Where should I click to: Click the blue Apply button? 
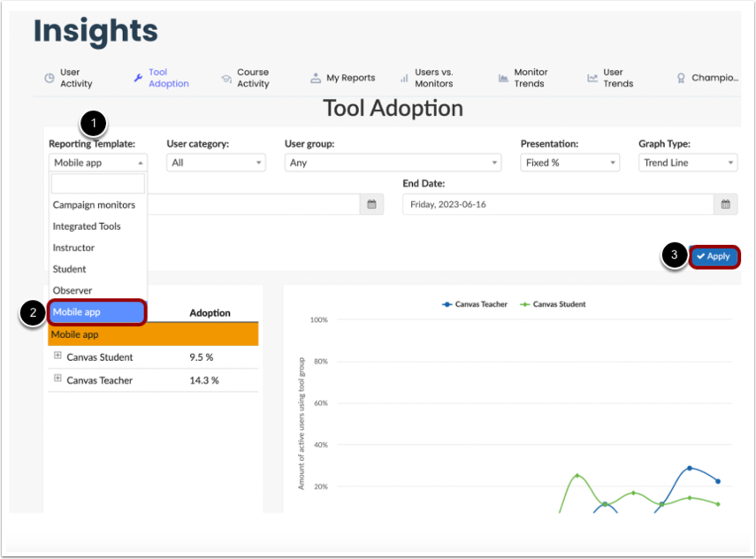pyautogui.click(x=714, y=257)
